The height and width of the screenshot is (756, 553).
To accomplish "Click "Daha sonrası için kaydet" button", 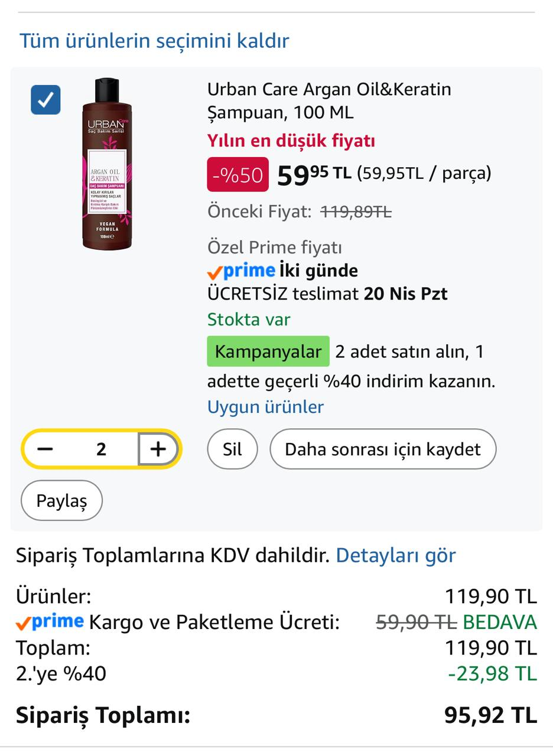I will pos(382,449).
